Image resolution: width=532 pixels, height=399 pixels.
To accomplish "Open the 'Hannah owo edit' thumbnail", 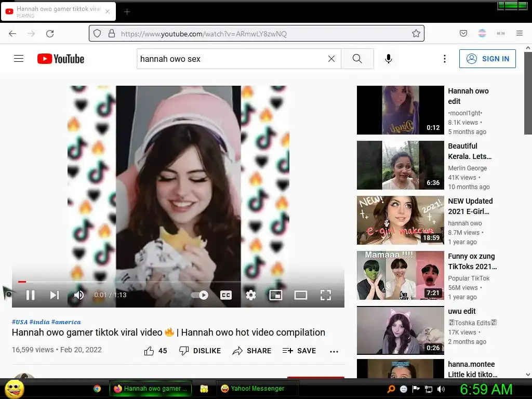I will (x=401, y=110).
